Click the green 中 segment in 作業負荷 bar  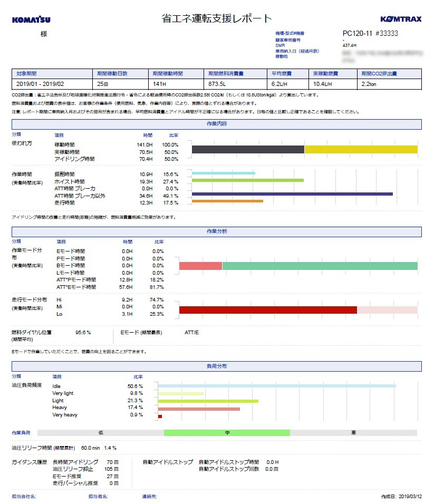point(227,433)
